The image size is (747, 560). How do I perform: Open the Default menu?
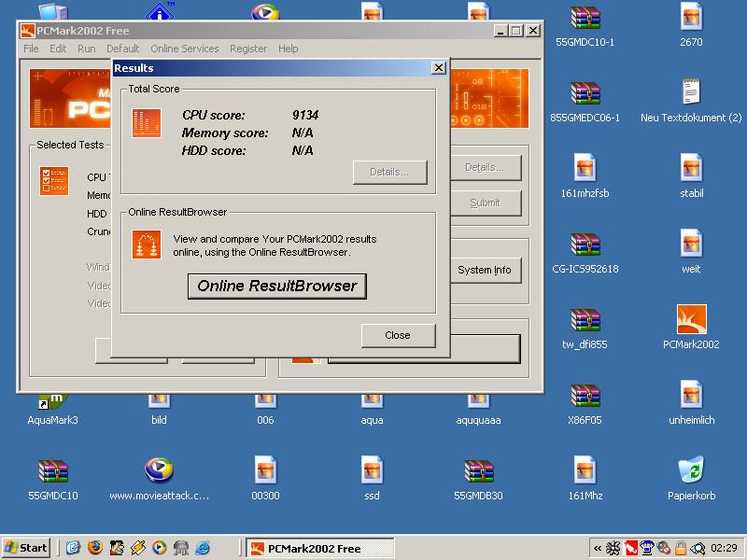point(123,49)
